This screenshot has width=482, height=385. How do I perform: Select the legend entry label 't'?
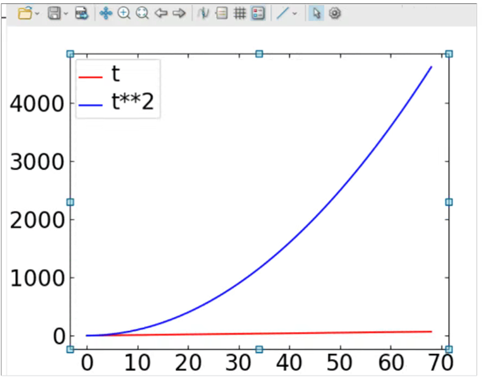pyautogui.click(x=115, y=73)
